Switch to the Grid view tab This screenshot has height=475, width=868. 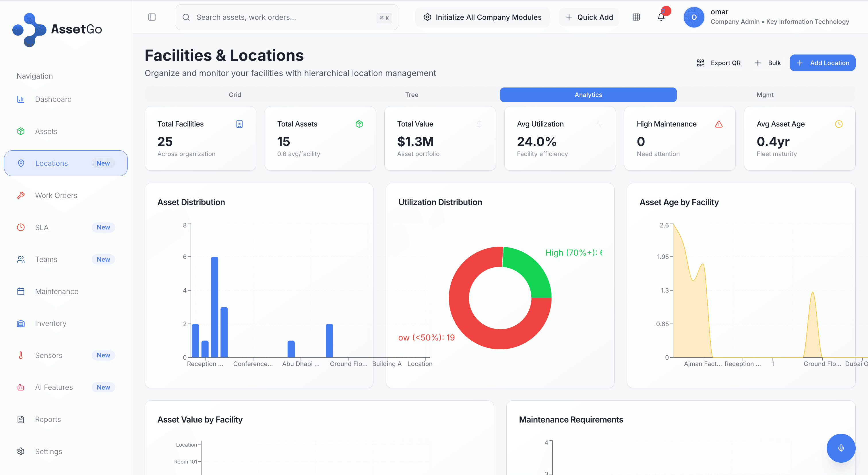point(235,95)
